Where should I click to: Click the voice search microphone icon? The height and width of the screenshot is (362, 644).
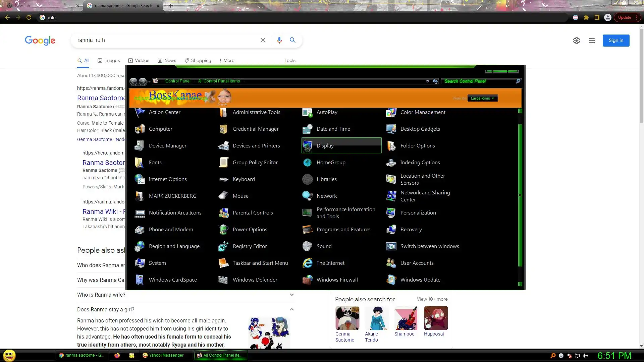279,40
